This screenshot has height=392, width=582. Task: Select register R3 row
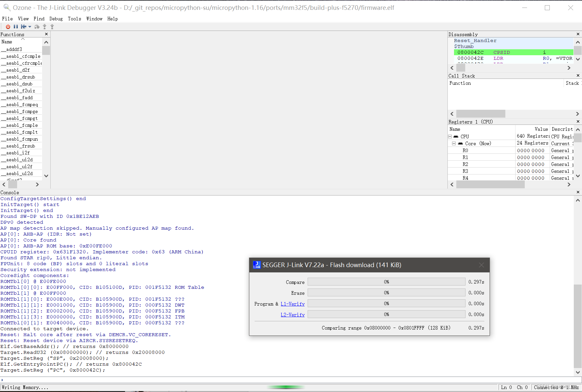511,171
